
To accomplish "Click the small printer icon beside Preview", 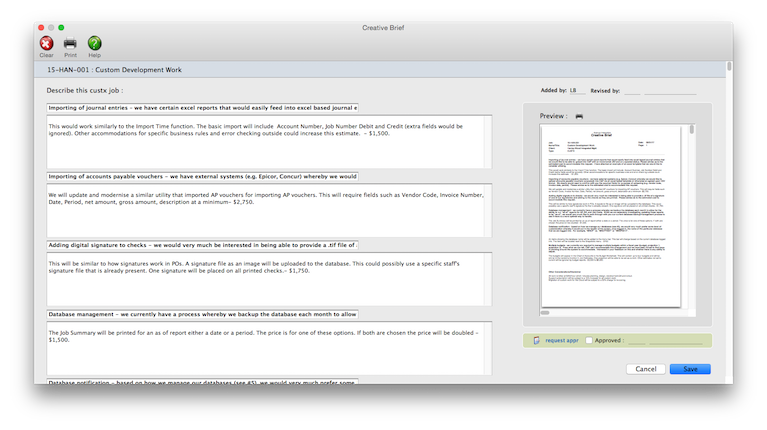I will (x=579, y=116).
